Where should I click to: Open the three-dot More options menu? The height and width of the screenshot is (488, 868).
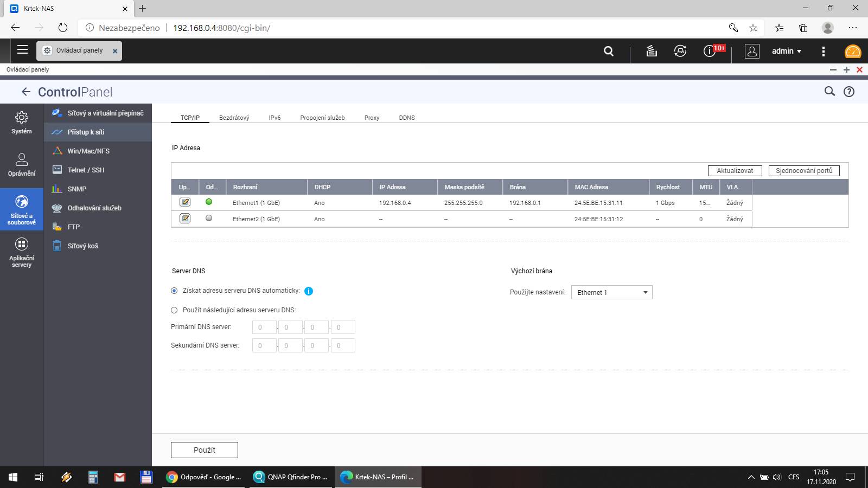coord(824,51)
